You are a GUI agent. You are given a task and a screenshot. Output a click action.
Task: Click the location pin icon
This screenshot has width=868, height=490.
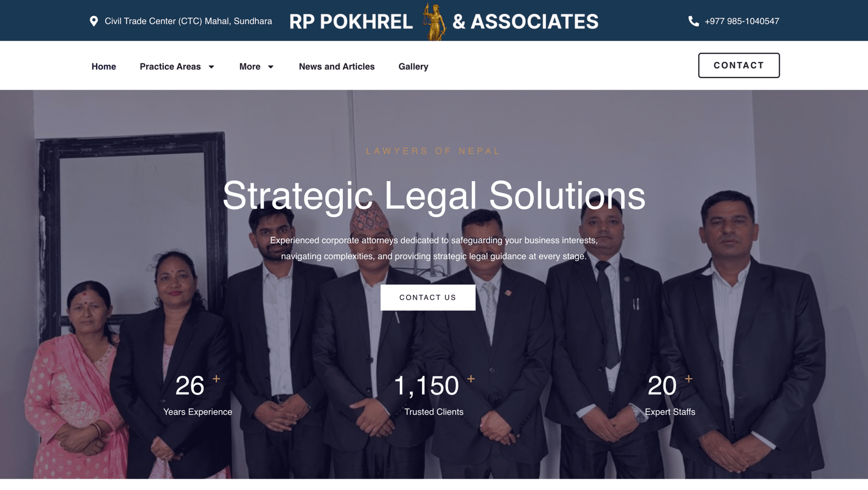[x=94, y=21]
